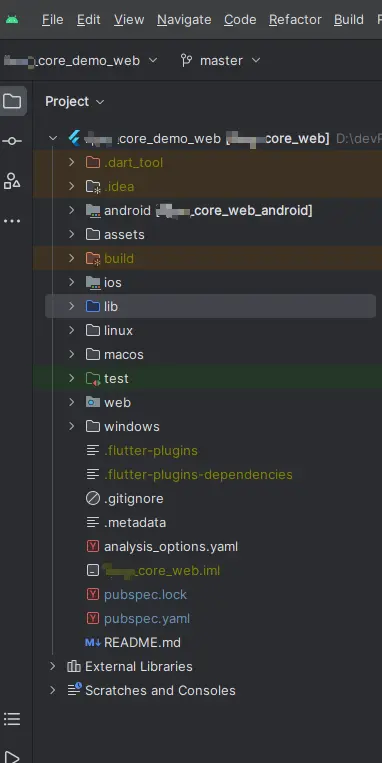The image size is (382, 763).
Task: Click the .gitignore file icon
Action: (92, 498)
